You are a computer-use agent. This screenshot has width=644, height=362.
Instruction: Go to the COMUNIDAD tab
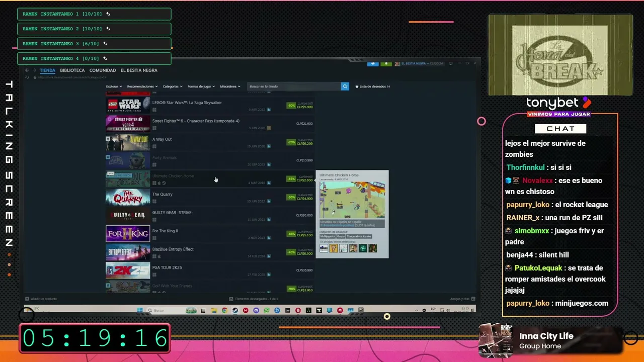tap(103, 70)
